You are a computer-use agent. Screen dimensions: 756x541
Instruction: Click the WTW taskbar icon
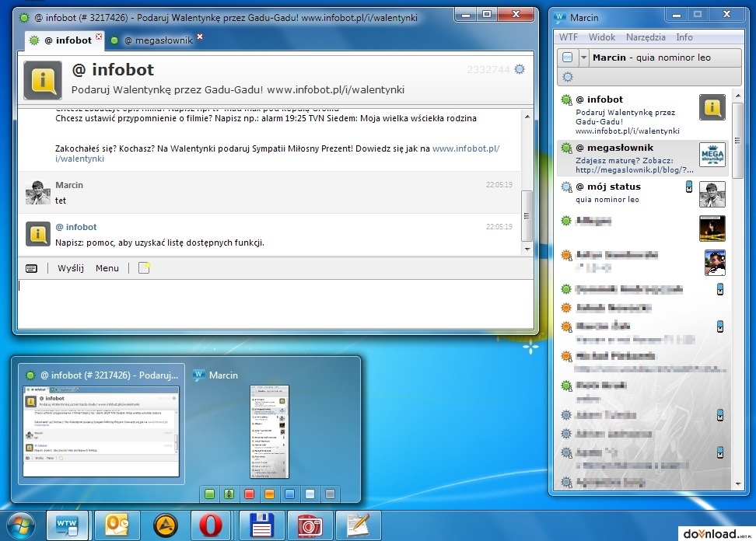pyautogui.click(x=67, y=525)
